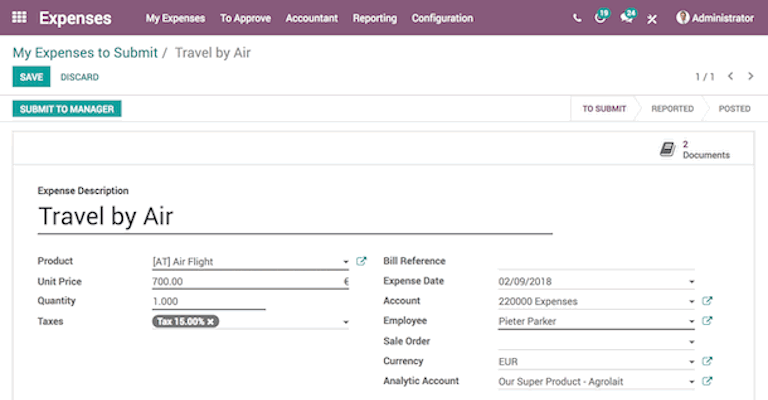Expand the Taxes dropdown arrow

pos(346,322)
